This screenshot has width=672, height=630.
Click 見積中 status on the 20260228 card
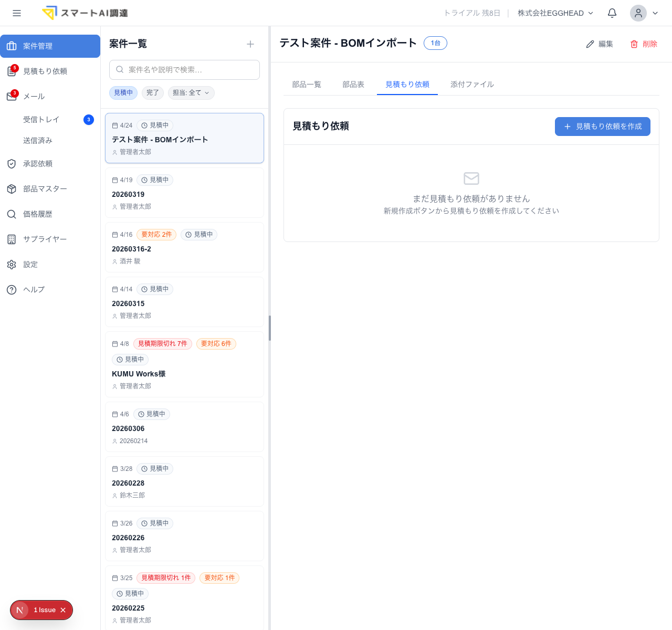155,469
